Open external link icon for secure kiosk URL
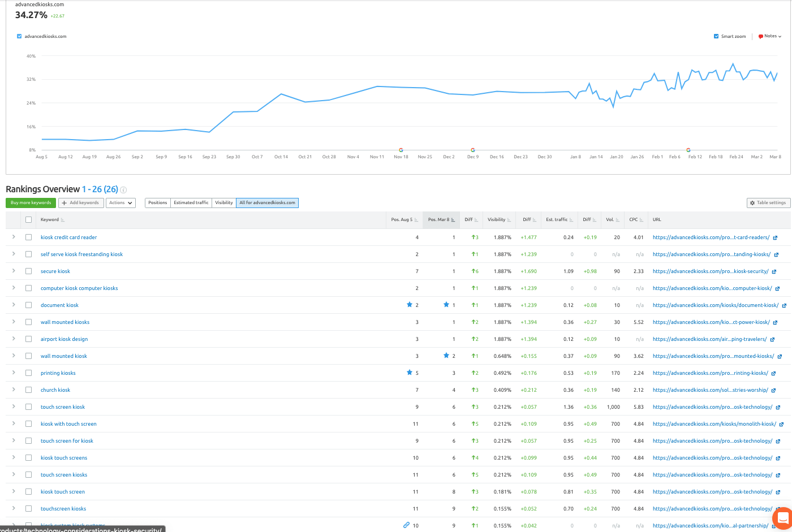Screen dimensions: 792x532 pyautogui.click(x=774, y=272)
